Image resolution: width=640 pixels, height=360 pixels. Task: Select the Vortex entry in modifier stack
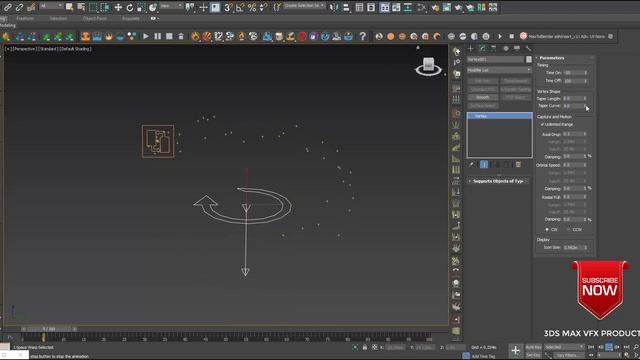(x=500, y=116)
